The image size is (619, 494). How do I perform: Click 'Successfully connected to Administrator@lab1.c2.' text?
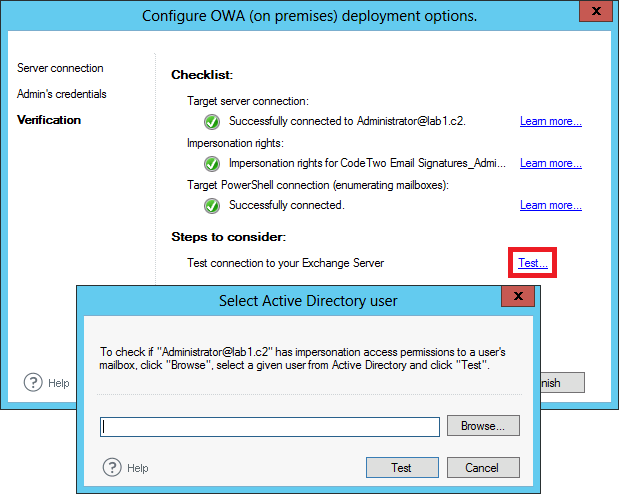347,121
